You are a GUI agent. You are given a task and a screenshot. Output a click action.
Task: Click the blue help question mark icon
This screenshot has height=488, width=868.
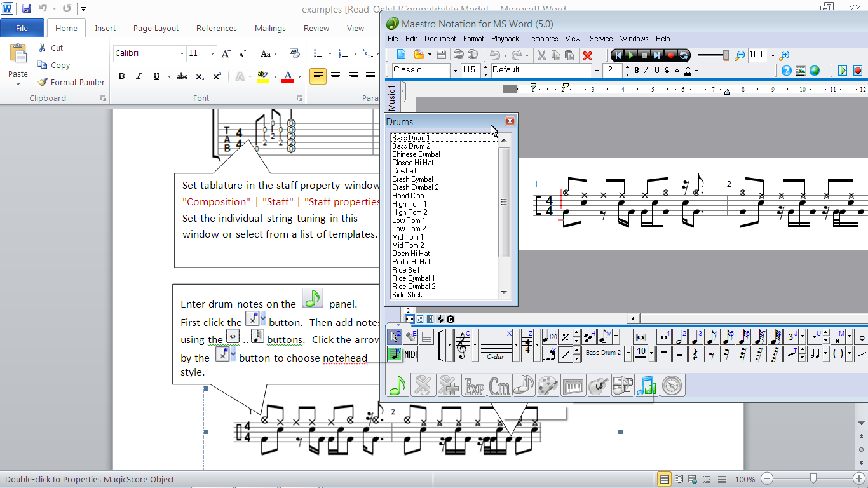pos(786,71)
